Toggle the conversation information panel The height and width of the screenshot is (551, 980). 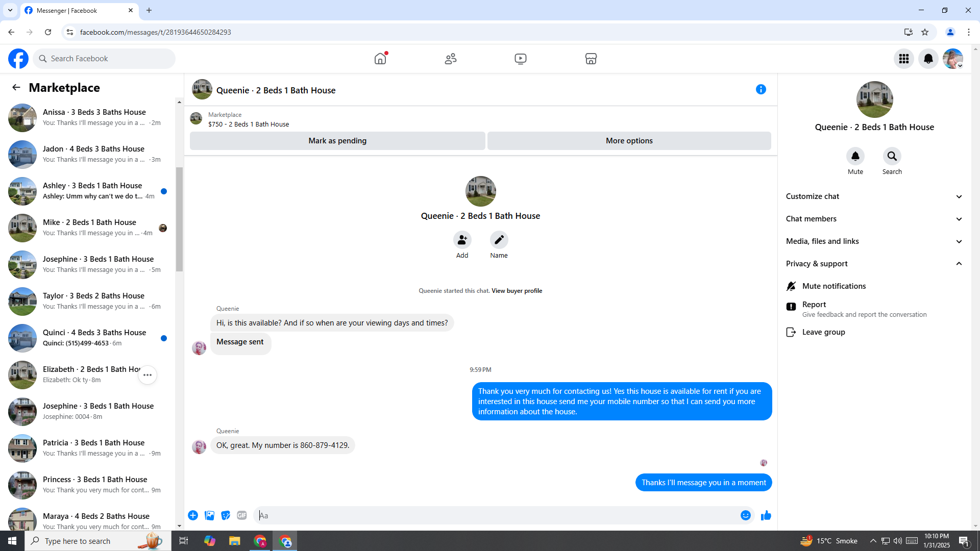click(x=761, y=89)
